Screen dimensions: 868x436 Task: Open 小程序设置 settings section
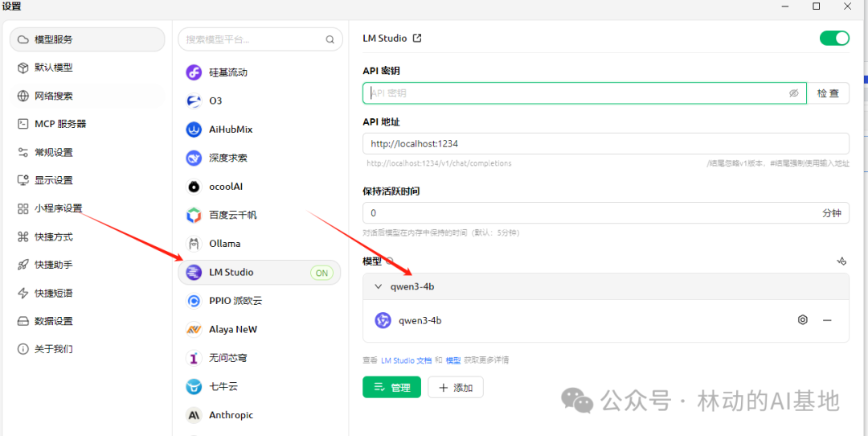[88, 208]
